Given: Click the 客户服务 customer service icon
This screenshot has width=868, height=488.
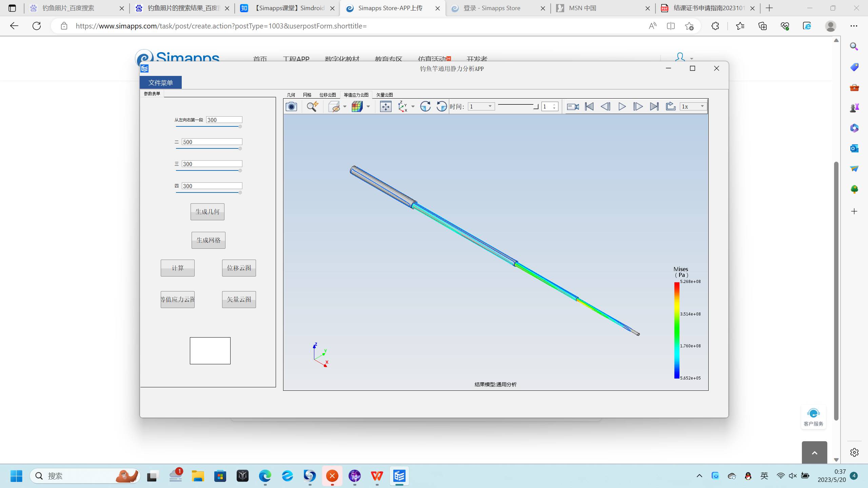Looking at the screenshot, I should point(813,417).
